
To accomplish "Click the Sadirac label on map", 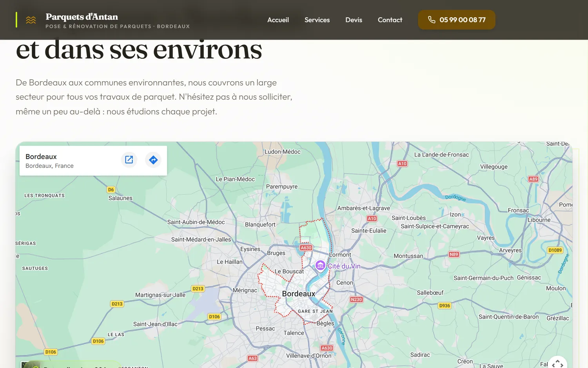I will (x=420, y=355).
